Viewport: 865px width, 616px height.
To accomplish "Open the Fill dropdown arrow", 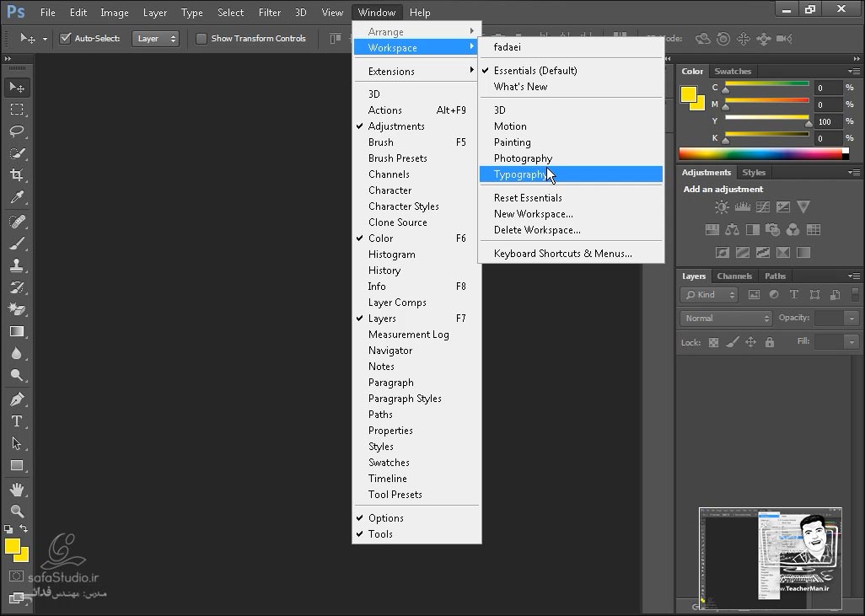I will [852, 342].
